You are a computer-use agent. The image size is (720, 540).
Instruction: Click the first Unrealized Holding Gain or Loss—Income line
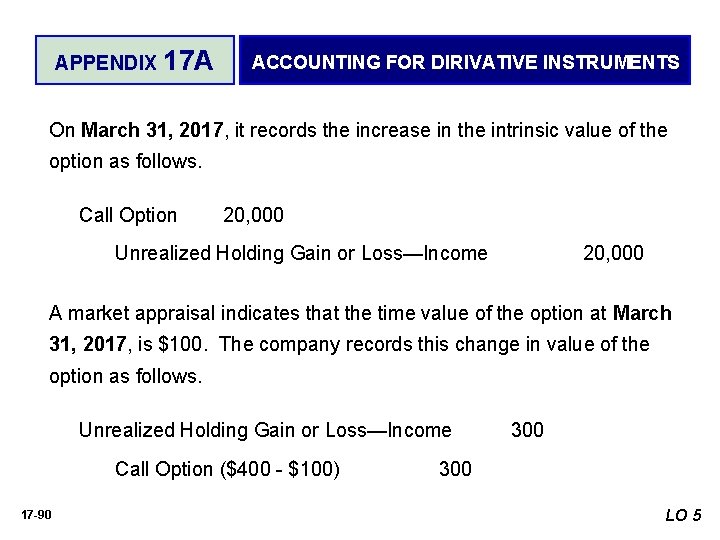301,253
